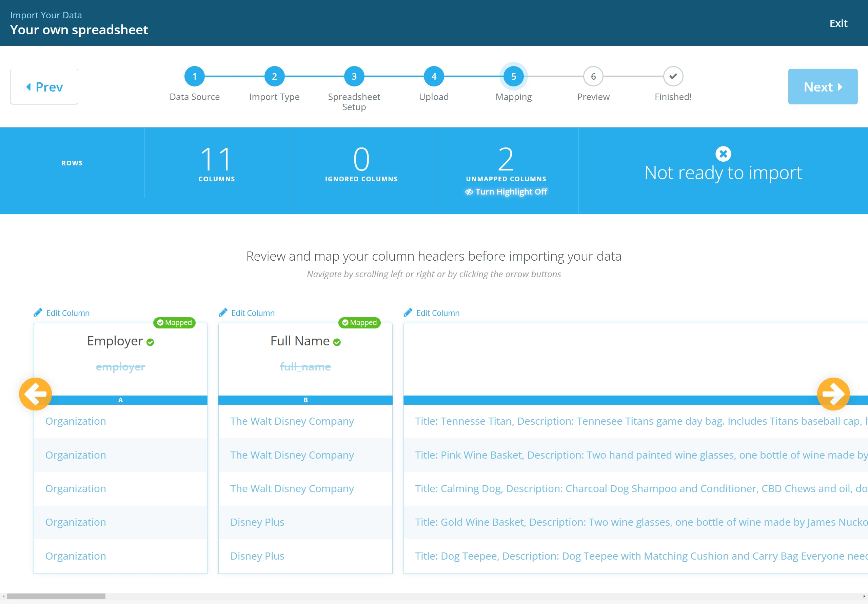Image resolution: width=868 pixels, height=604 pixels.
Task: Click pencil icon above the unmapped column
Action: pyautogui.click(x=408, y=313)
